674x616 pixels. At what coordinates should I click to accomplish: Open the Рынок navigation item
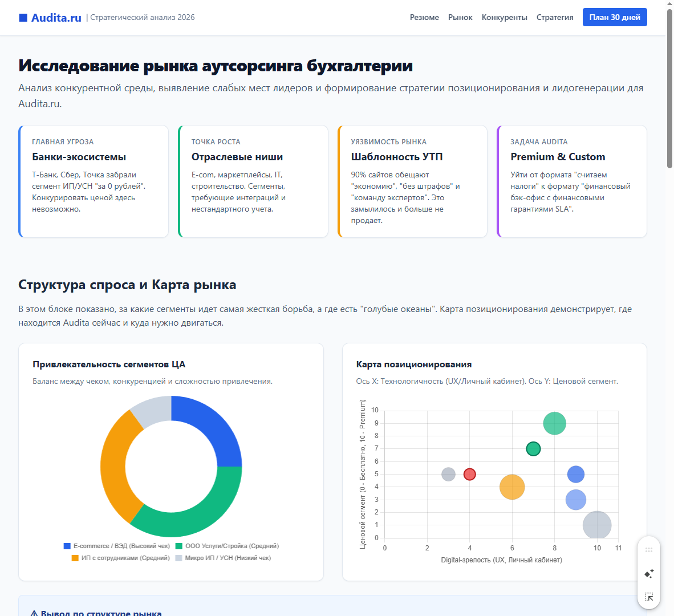460,17
